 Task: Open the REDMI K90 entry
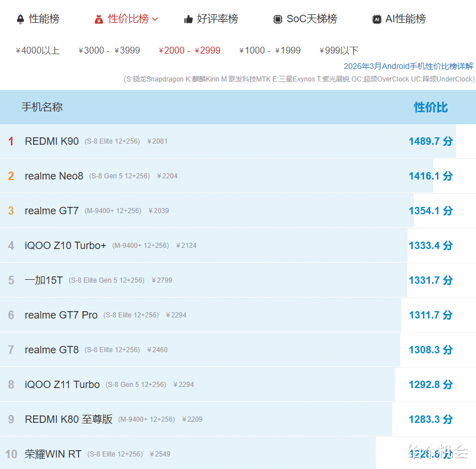(x=52, y=141)
